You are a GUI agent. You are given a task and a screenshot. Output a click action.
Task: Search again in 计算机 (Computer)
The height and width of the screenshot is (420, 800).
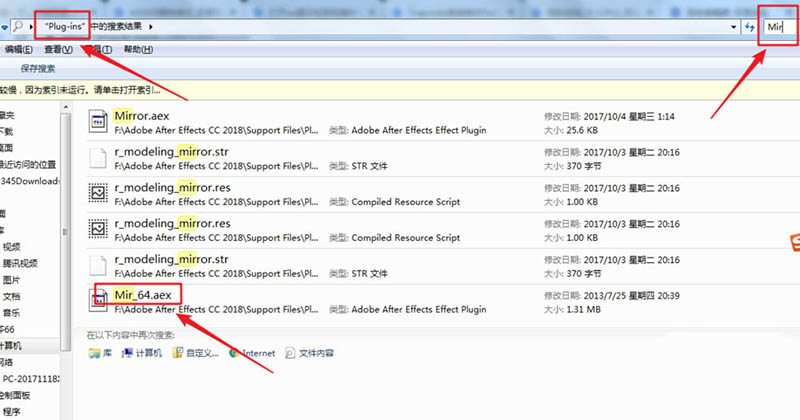tap(142, 353)
